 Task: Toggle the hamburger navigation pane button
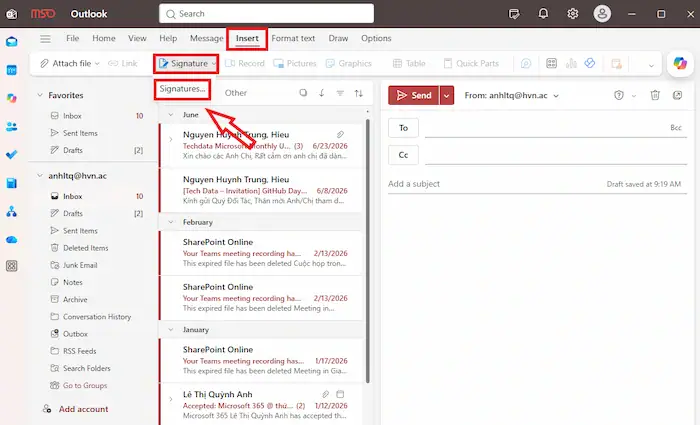tap(45, 39)
